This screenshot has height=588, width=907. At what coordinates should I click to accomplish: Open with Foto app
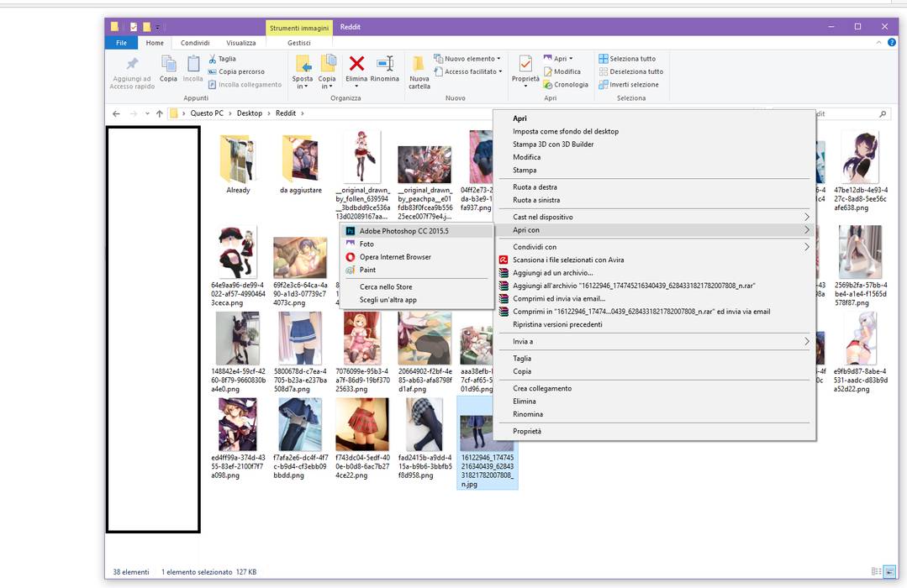click(416, 244)
